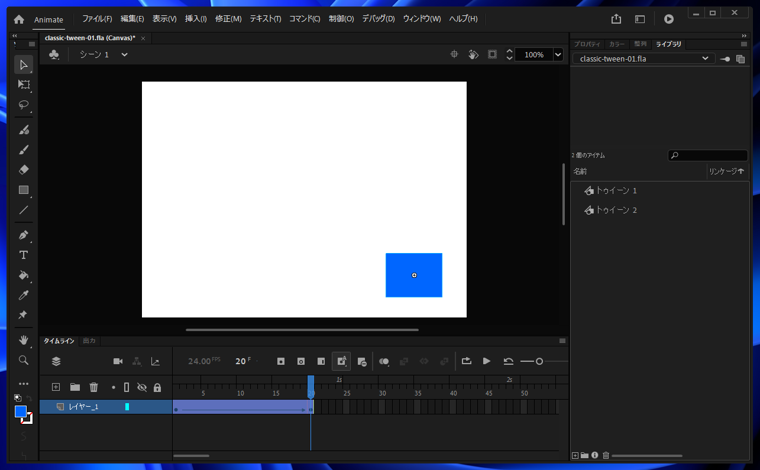Viewport: 760px width, 470px height.
Task: Expand the シーン 1 scene dropdown
Action: 124,55
